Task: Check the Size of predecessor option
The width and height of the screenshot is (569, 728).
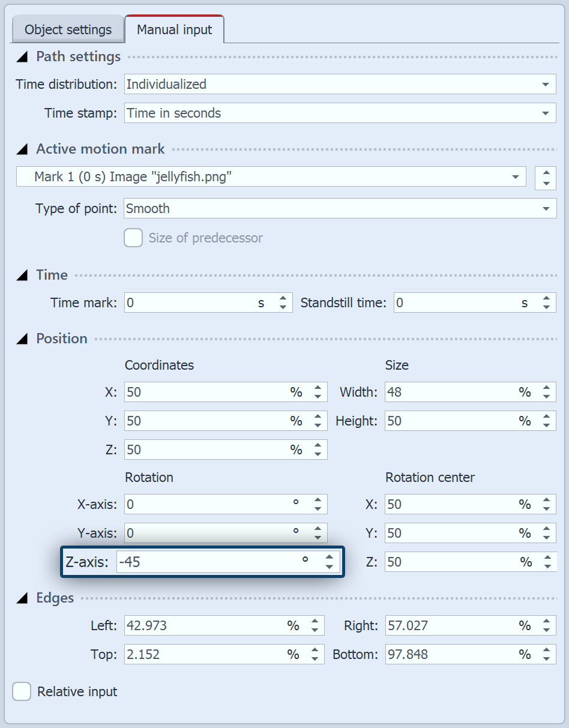Action: pos(133,238)
